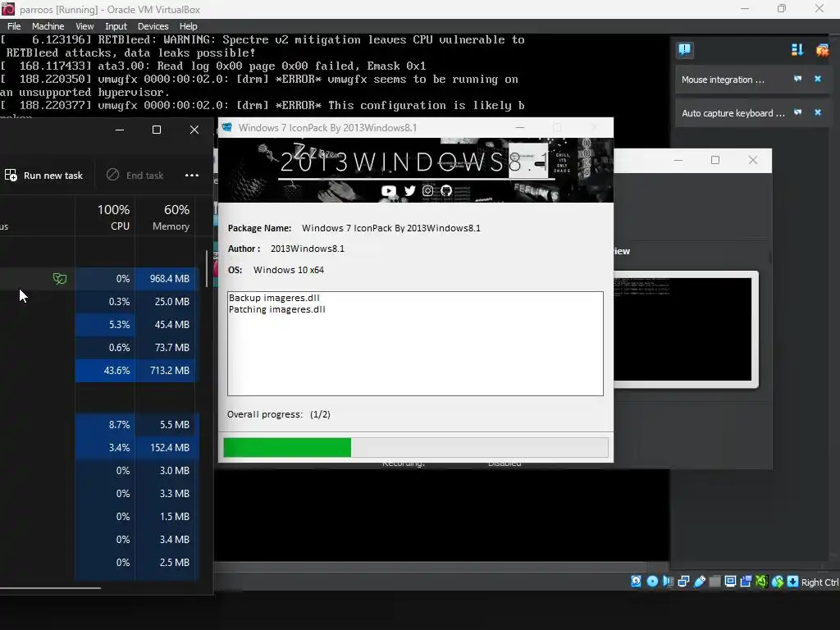The image size is (840, 630).
Task: Open the Machine menu
Action: 48,26
